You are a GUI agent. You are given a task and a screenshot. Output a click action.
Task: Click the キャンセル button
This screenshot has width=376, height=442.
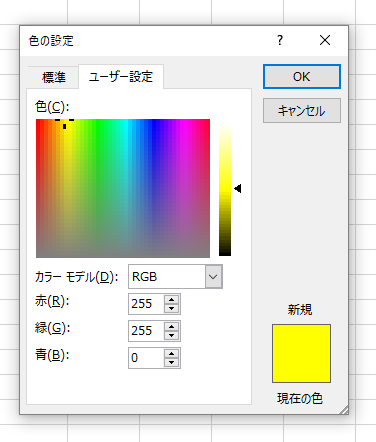click(x=302, y=111)
